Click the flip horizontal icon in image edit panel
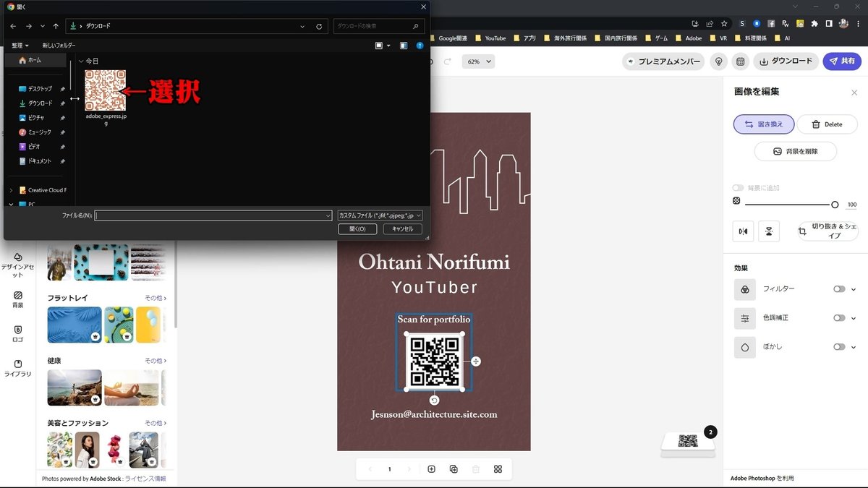 [x=744, y=231]
